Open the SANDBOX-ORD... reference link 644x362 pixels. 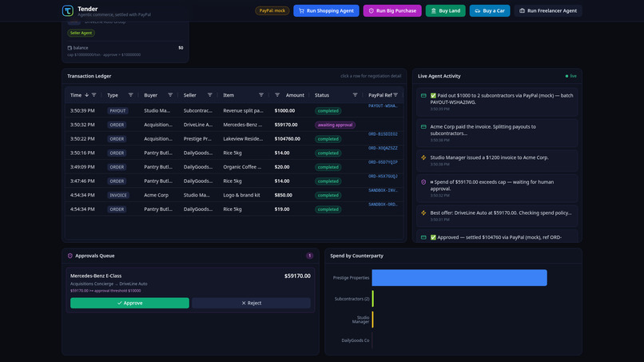point(383,205)
